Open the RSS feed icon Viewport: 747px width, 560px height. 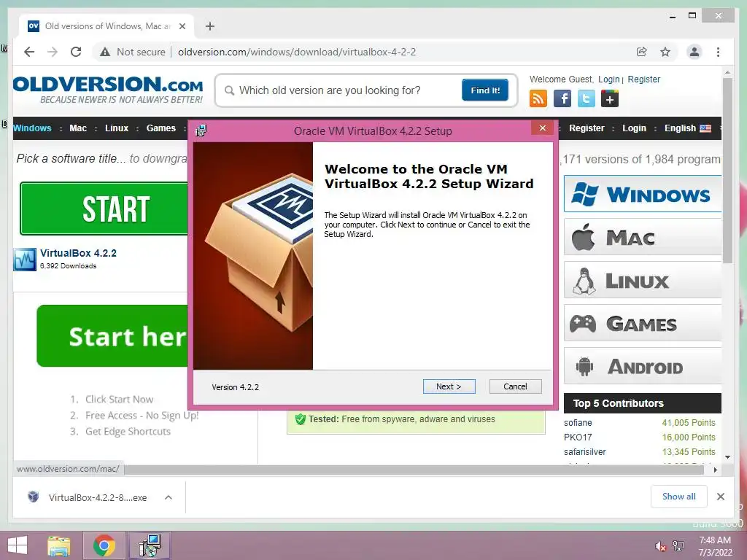tap(538, 99)
